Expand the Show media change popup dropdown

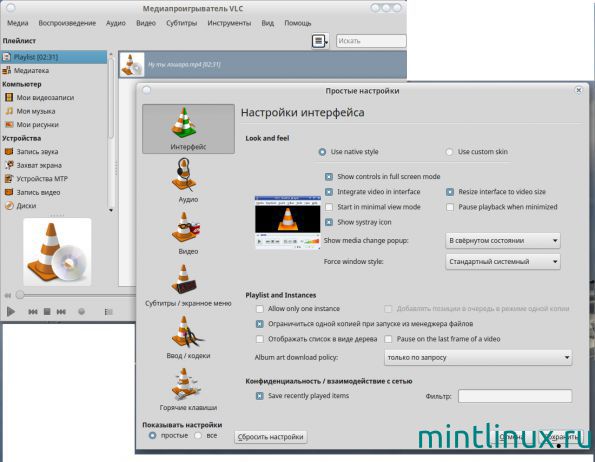click(503, 240)
